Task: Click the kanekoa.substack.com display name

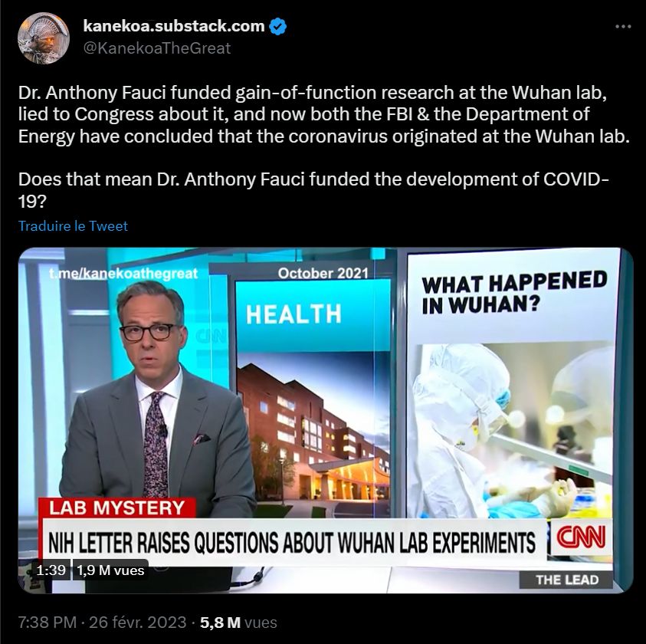Action: pyautogui.click(x=174, y=26)
